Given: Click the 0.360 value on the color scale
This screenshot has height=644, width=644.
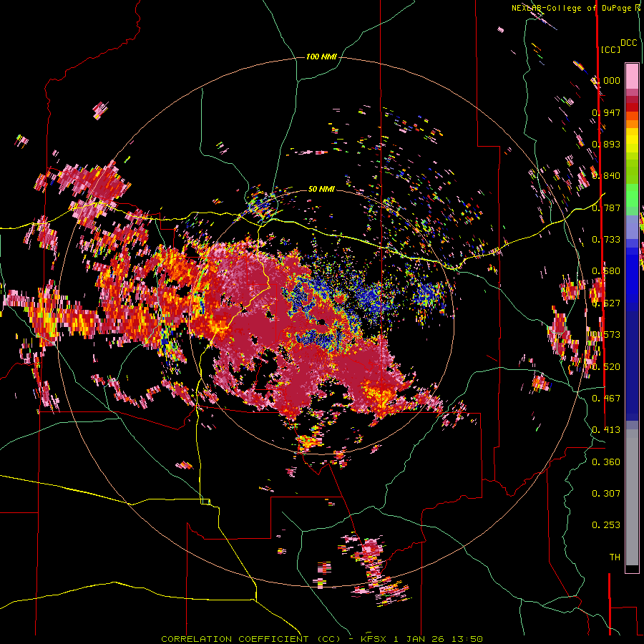Looking at the screenshot, I should [x=606, y=462].
